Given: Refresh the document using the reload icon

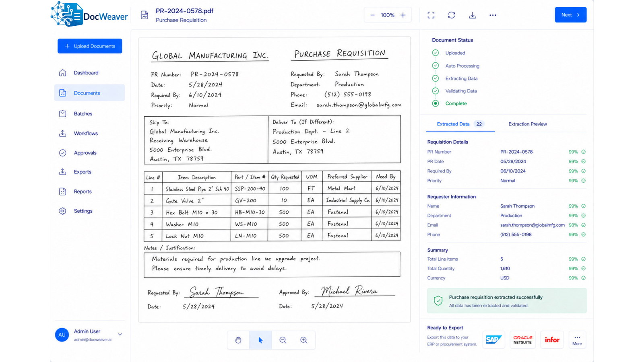Looking at the screenshot, I should coord(452,15).
